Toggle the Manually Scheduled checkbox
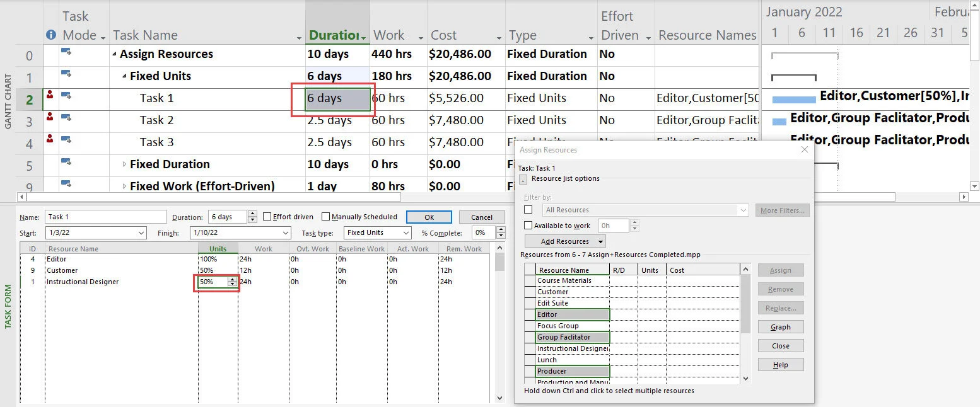 coord(325,217)
